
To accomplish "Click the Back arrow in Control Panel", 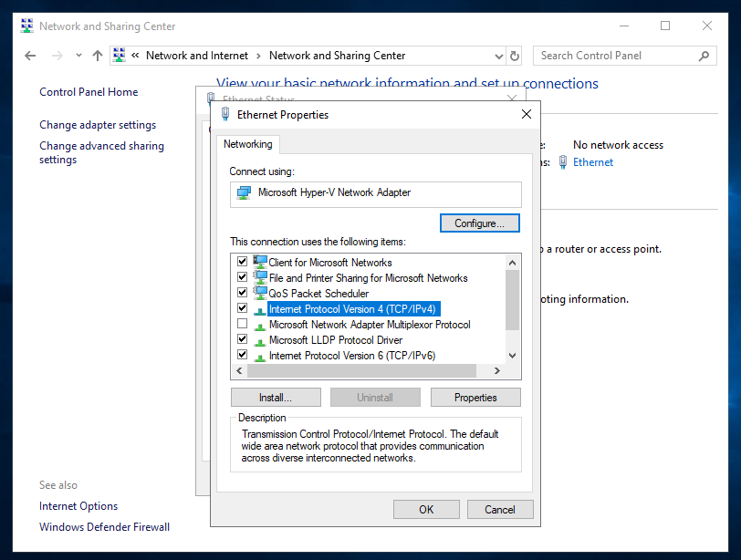I will point(30,56).
